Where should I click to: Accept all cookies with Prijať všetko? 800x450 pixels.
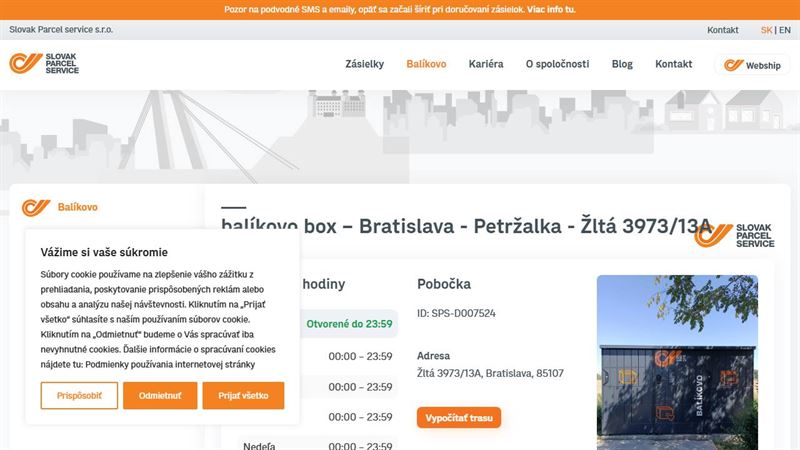[243, 395]
